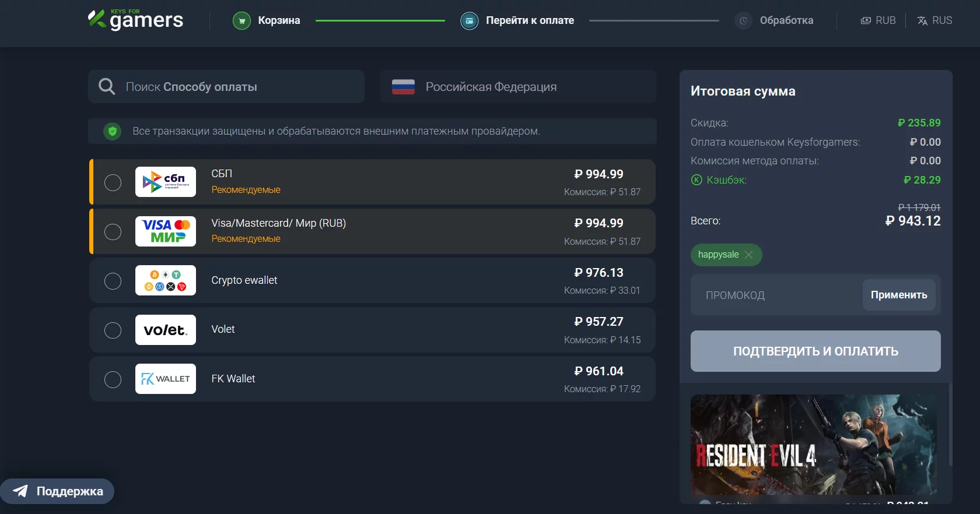Click the blue payment card step icon
Viewport: 980px width, 514px height.
[469, 21]
